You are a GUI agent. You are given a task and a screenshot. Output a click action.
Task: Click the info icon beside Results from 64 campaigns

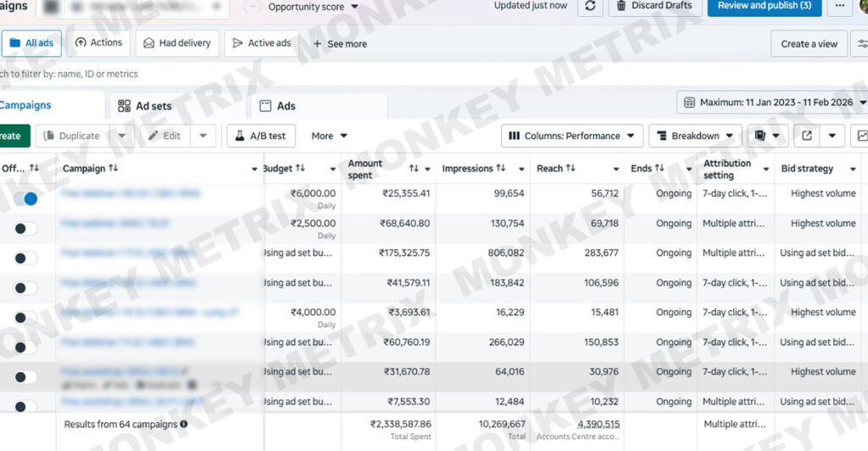pos(184,424)
